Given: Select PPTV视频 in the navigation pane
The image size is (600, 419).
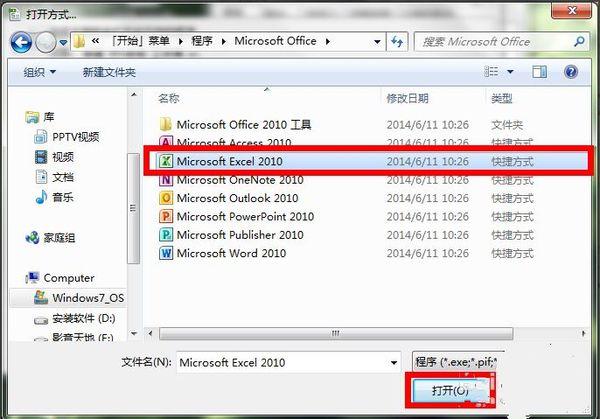Looking at the screenshot, I should 67,137.
